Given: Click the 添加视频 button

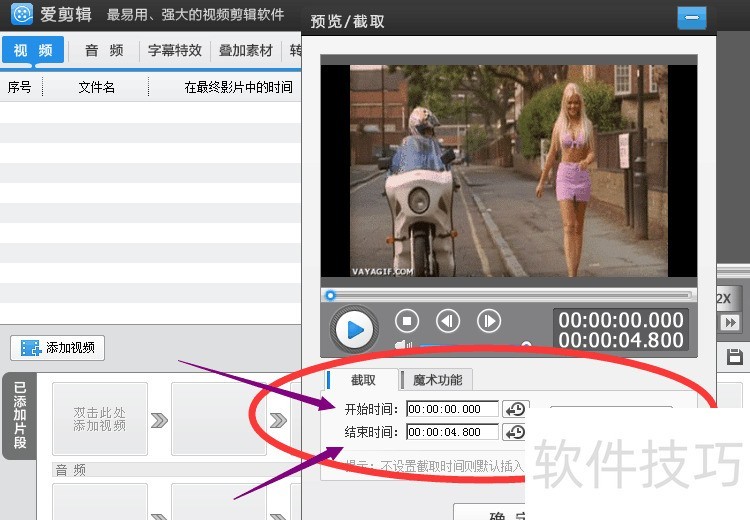Looking at the screenshot, I should [58, 348].
